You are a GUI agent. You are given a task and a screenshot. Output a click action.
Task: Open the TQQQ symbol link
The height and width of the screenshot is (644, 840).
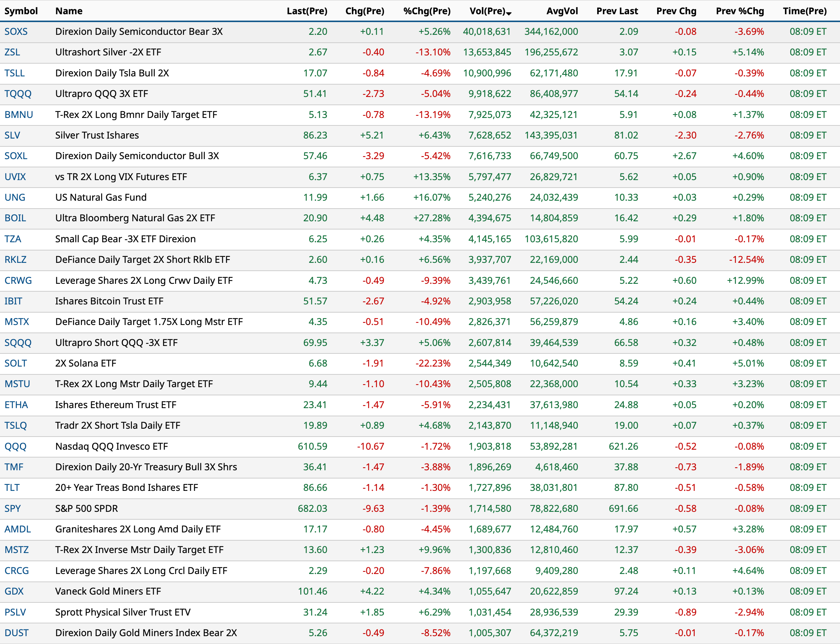point(18,94)
